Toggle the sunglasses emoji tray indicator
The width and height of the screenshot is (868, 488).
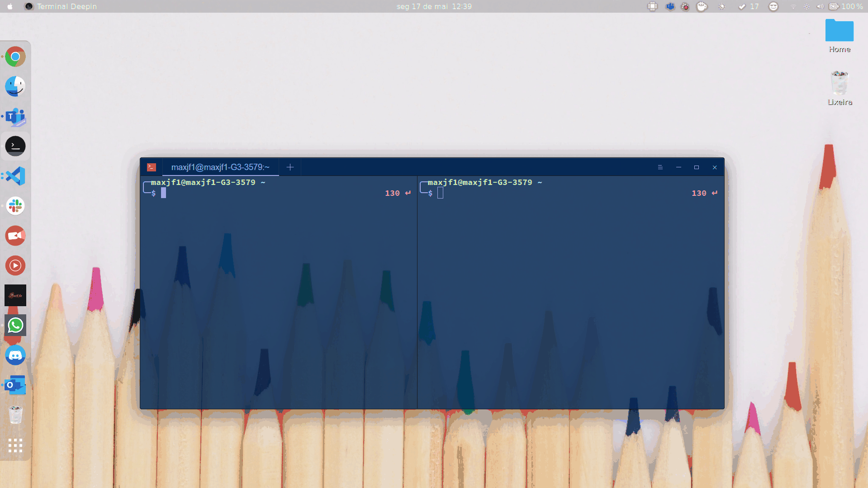click(x=773, y=6)
